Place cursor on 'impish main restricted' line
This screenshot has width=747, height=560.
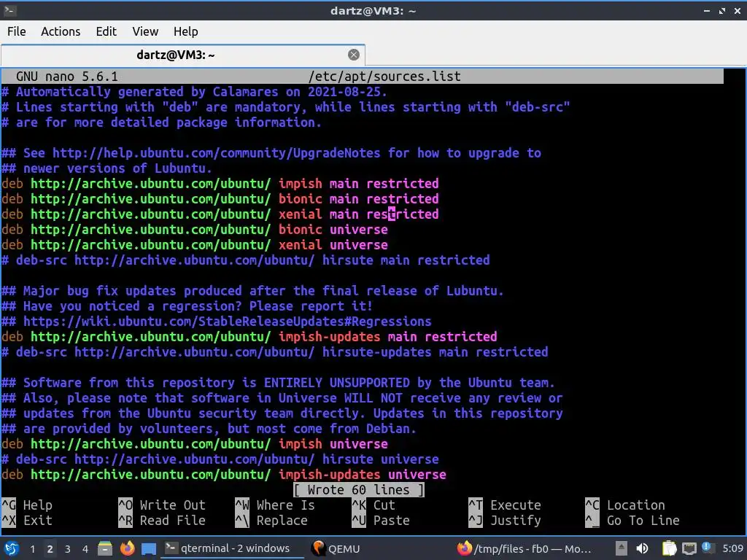coord(220,183)
